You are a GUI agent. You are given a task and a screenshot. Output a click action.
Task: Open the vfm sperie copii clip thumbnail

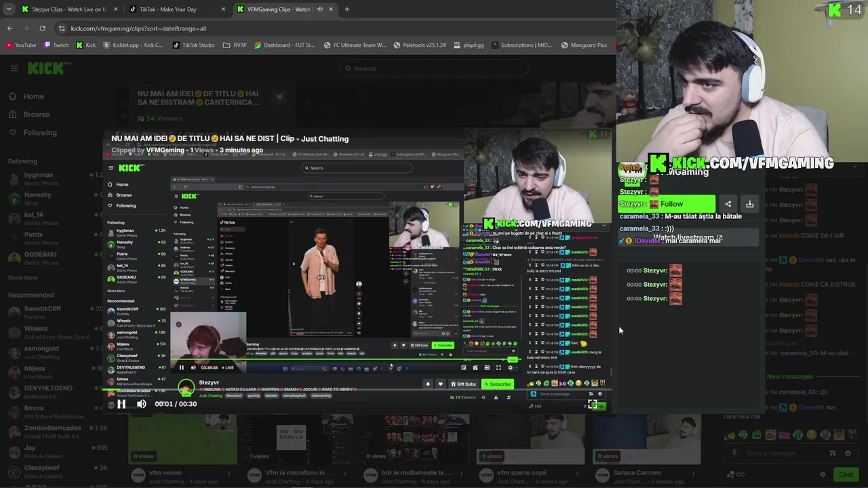pyautogui.click(x=531, y=439)
